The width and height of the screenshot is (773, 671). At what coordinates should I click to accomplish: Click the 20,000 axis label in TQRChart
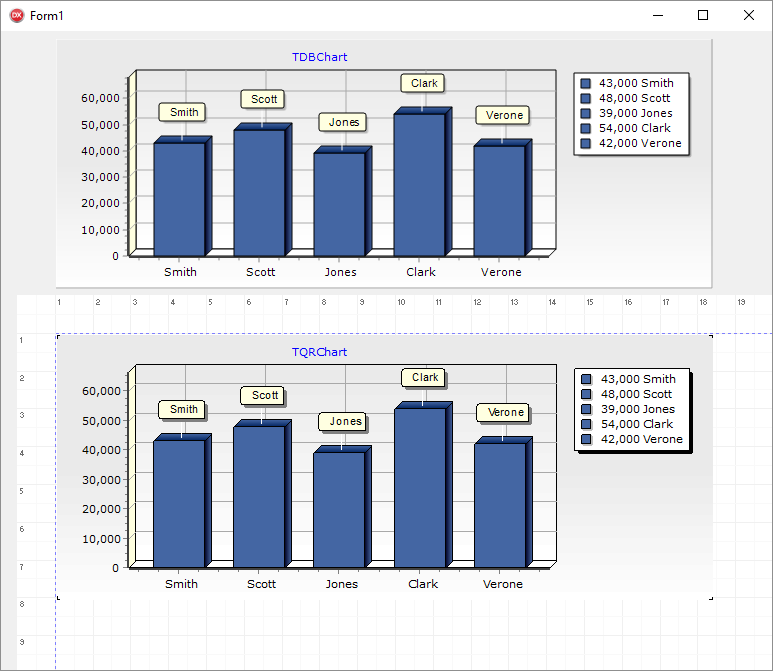[x=102, y=509]
